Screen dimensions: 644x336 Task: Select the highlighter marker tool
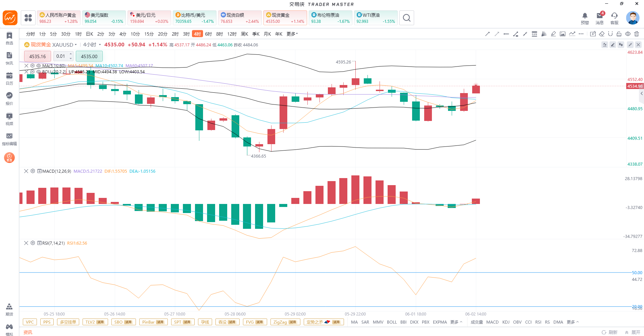point(553,34)
